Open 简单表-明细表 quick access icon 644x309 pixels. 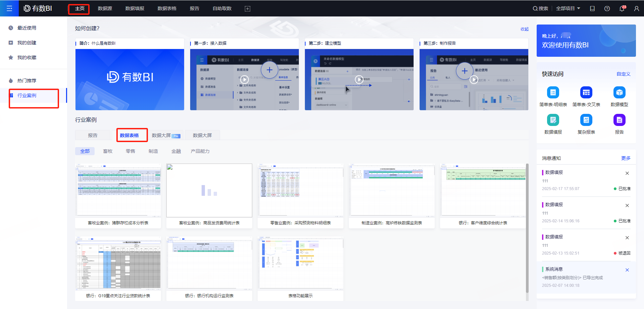(553, 93)
